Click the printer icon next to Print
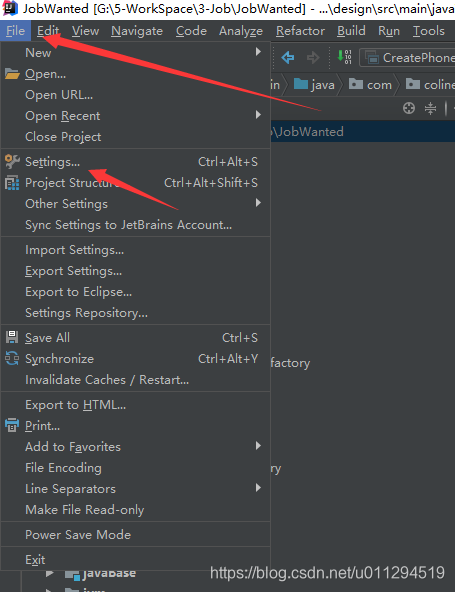Screen dimensions: 455x592 pyautogui.click(x=12, y=425)
